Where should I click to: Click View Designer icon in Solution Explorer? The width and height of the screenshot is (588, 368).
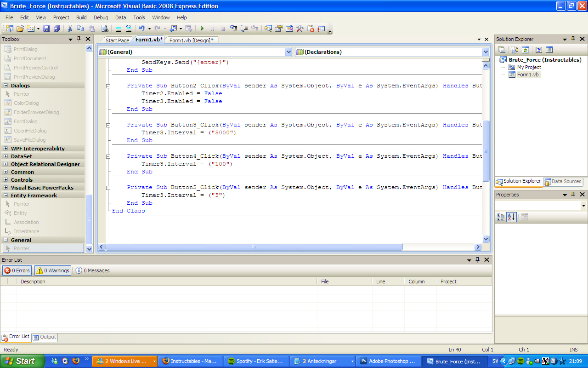pyautogui.click(x=549, y=50)
